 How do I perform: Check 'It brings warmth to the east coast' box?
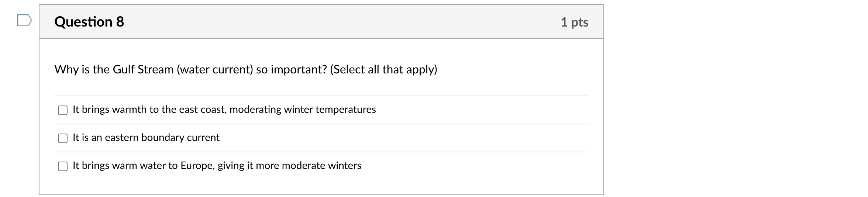(63, 110)
